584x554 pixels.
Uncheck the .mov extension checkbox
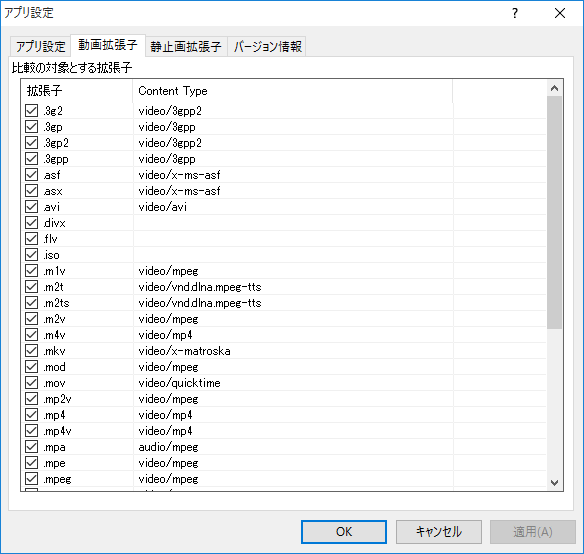click(32, 383)
